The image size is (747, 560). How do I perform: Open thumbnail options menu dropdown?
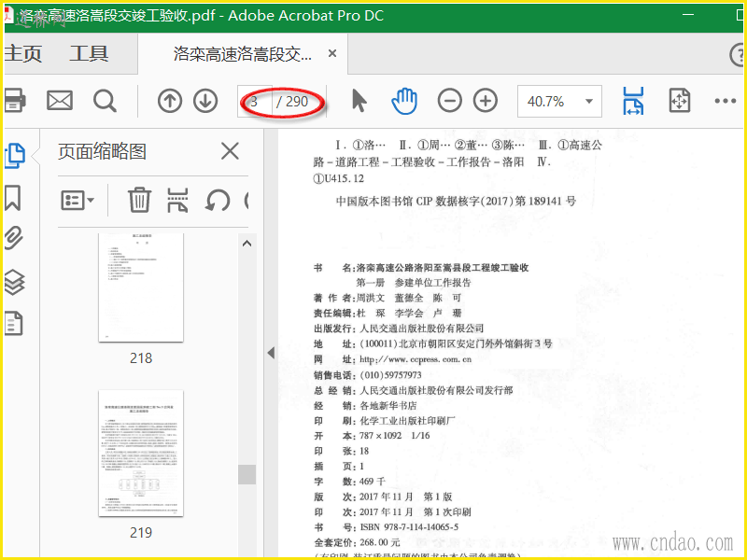coord(78,200)
